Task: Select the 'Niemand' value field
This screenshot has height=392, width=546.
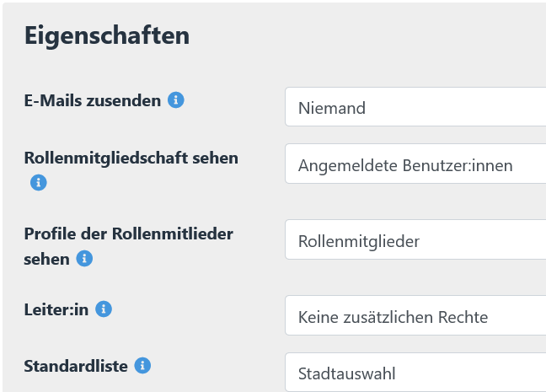Action: pos(331,107)
